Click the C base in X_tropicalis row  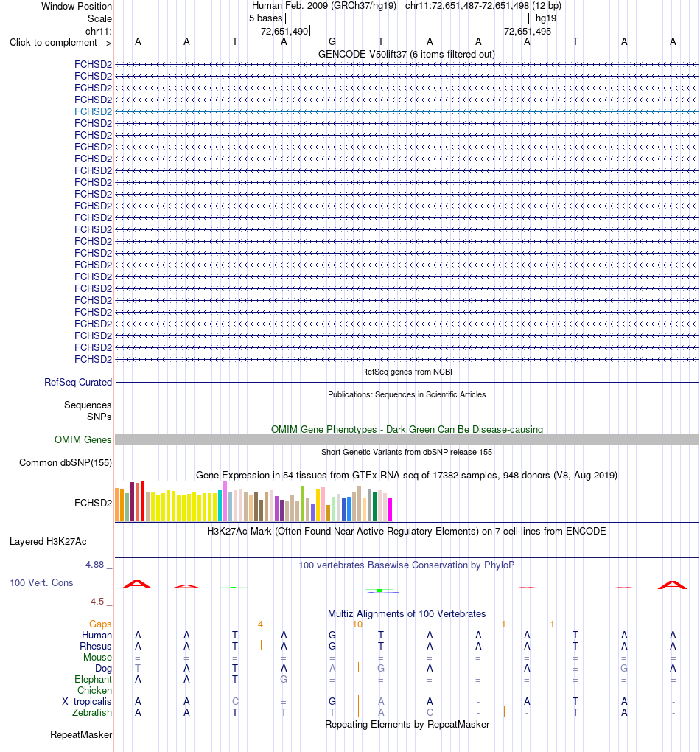[235, 701]
